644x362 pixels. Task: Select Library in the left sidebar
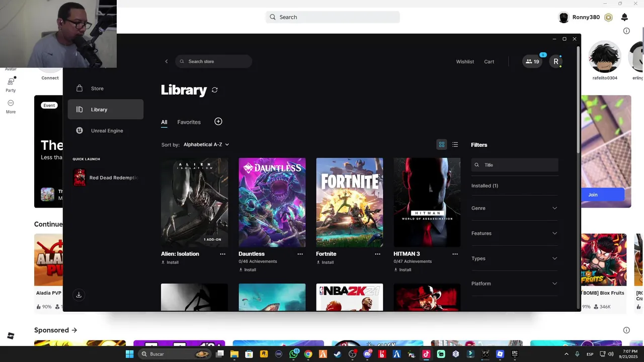106,110
